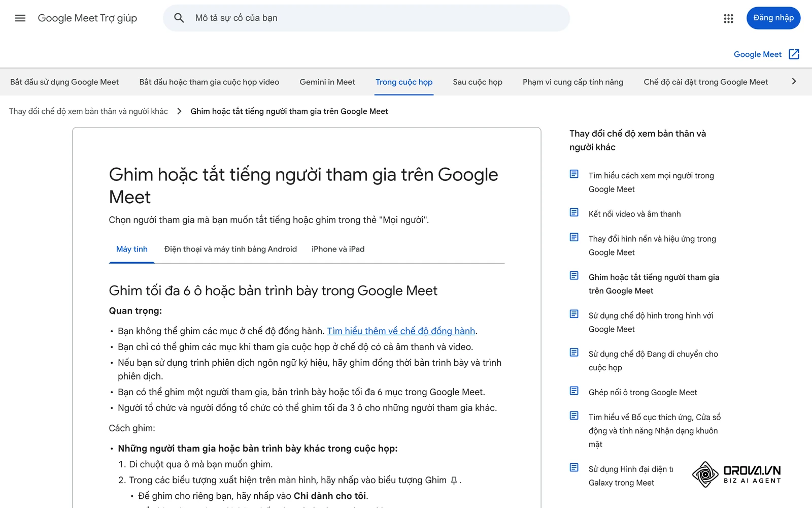Select the "Phạm vi cung cấp tính năng" tab
This screenshot has width=812, height=508.
(x=573, y=82)
